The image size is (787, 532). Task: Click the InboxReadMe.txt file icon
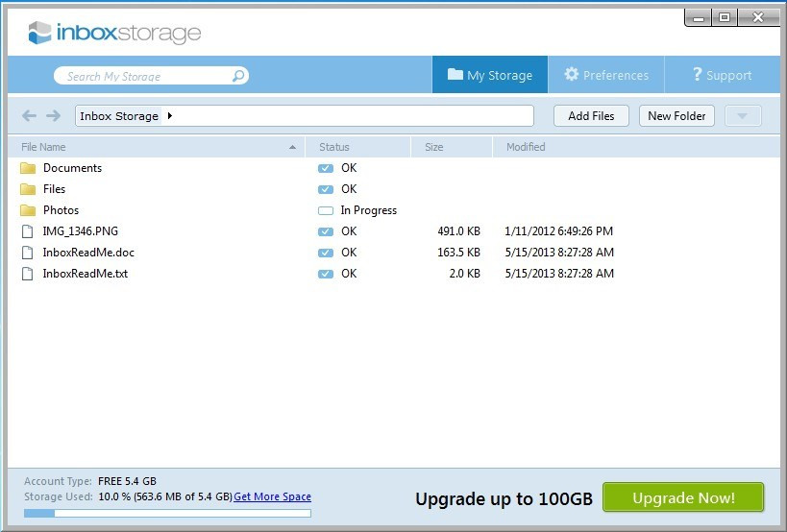coord(28,274)
